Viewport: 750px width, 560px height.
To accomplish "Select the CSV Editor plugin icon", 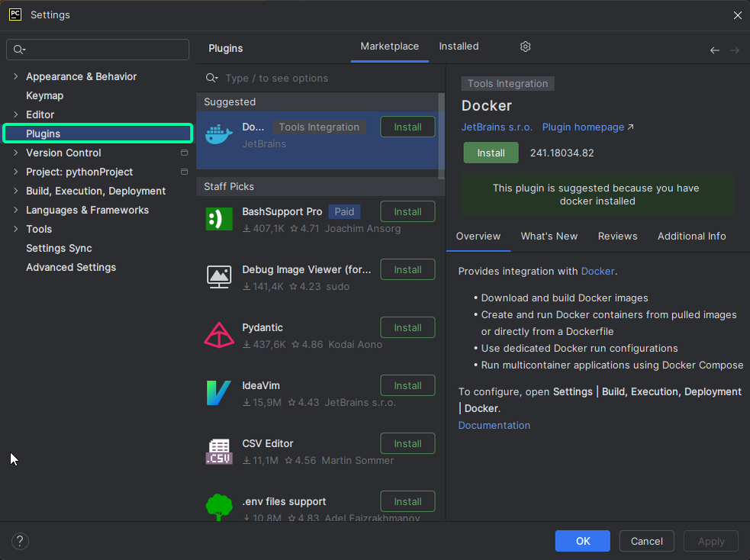I will click(x=219, y=450).
